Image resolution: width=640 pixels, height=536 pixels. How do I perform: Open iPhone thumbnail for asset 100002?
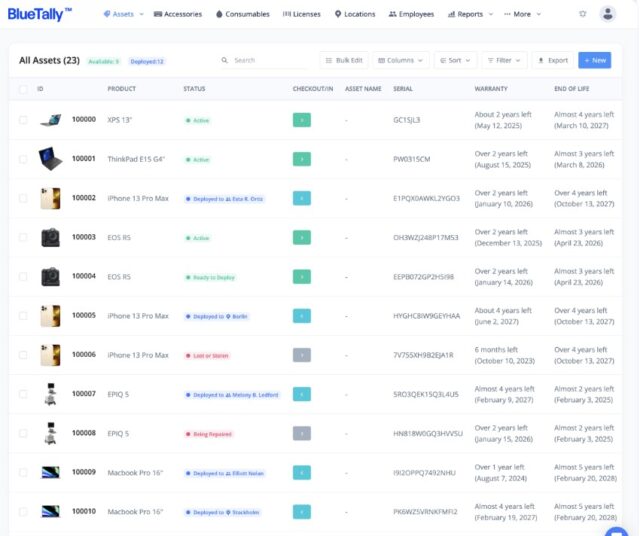51,198
